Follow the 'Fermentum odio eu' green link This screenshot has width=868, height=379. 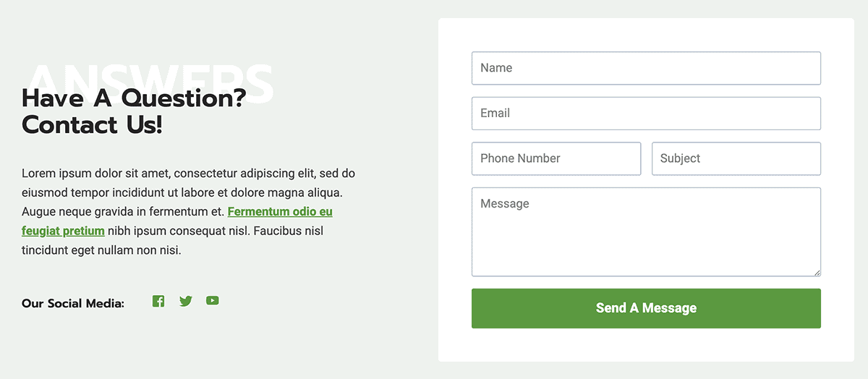click(x=280, y=212)
